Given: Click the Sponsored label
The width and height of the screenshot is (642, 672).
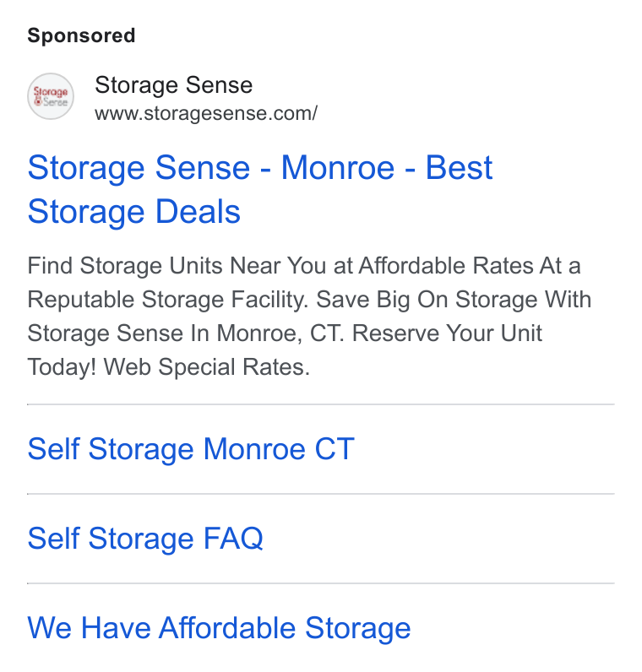Looking at the screenshot, I should pos(81,35).
